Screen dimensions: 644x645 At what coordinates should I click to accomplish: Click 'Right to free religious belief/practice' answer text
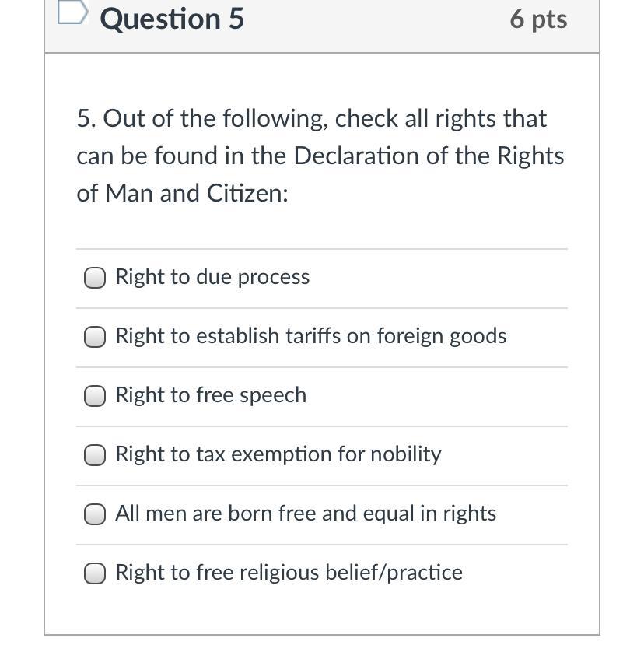tap(289, 573)
